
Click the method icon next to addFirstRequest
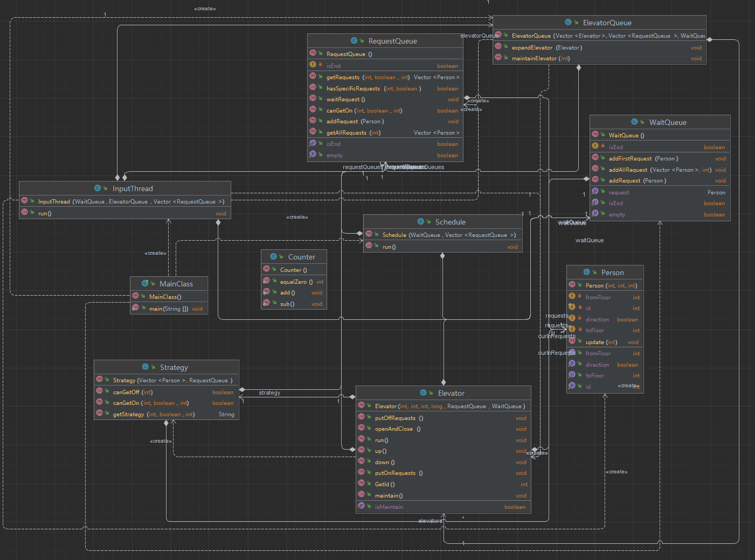click(595, 158)
